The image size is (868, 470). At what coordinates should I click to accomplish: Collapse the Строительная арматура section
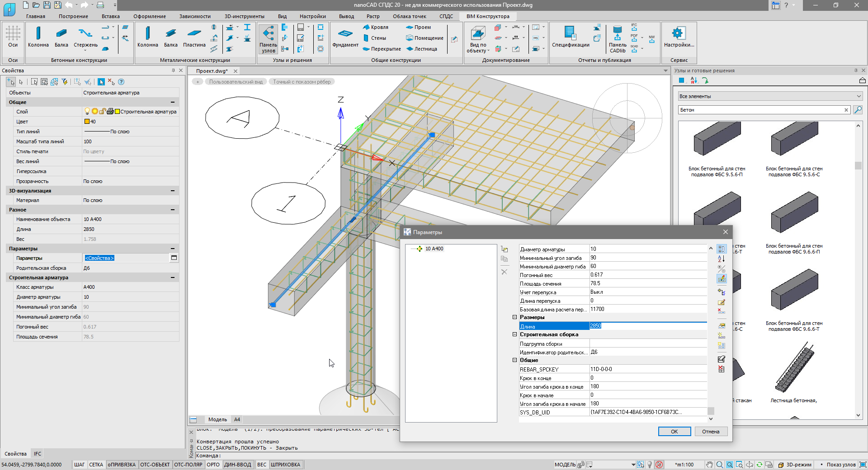click(x=172, y=277)
